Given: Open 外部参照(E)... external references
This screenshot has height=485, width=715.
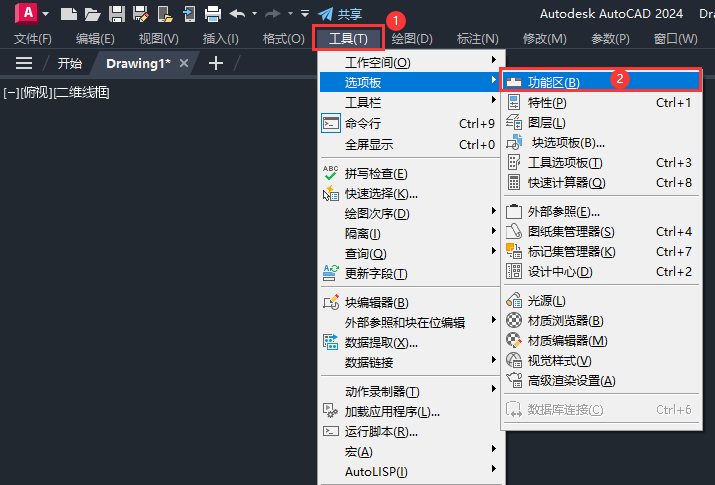Looking at the screenshot, I should (x=601, y=212).
